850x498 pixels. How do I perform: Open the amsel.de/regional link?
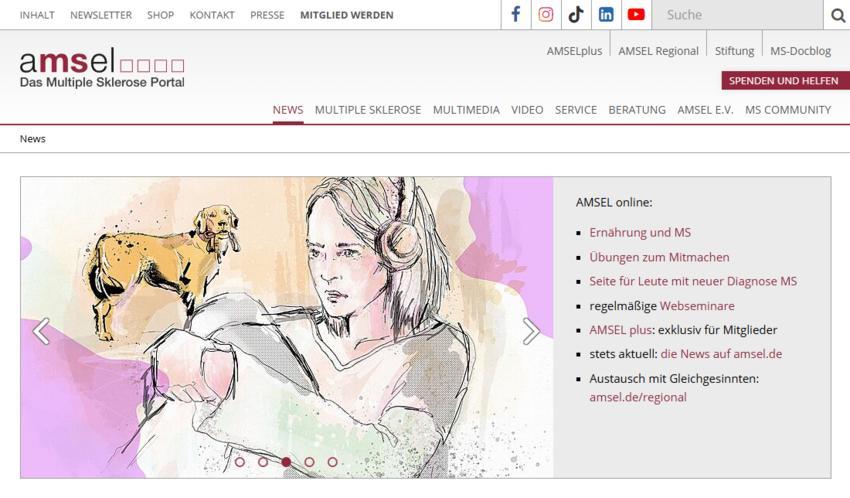point(638,397)
